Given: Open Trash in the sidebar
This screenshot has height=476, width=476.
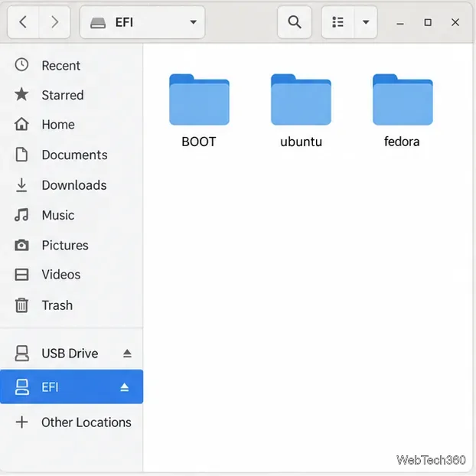Looking at the screenshot, I should (x=71, y=305).
